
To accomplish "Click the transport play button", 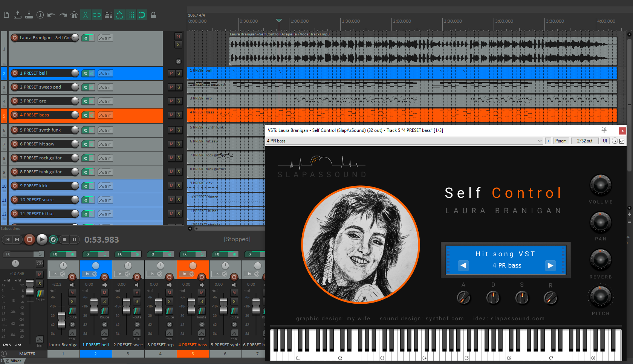I will coord(42,239).
